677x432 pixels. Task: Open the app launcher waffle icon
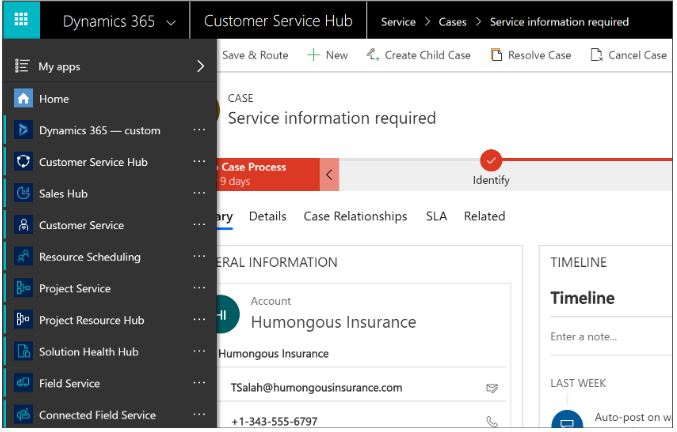21,20
